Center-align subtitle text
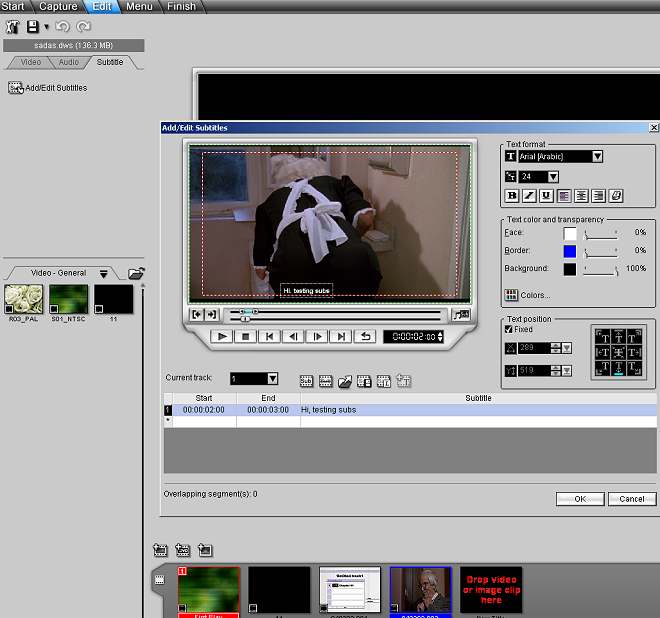This screenshot has width=660, height=618. 581,196
